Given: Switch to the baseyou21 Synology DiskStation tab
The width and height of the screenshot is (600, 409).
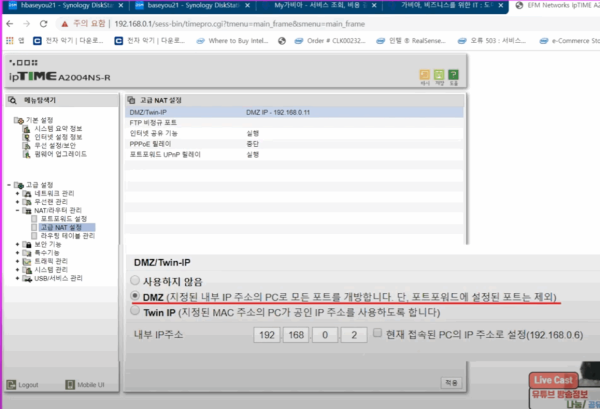Looking at the screenshot, I should [188, 5].
